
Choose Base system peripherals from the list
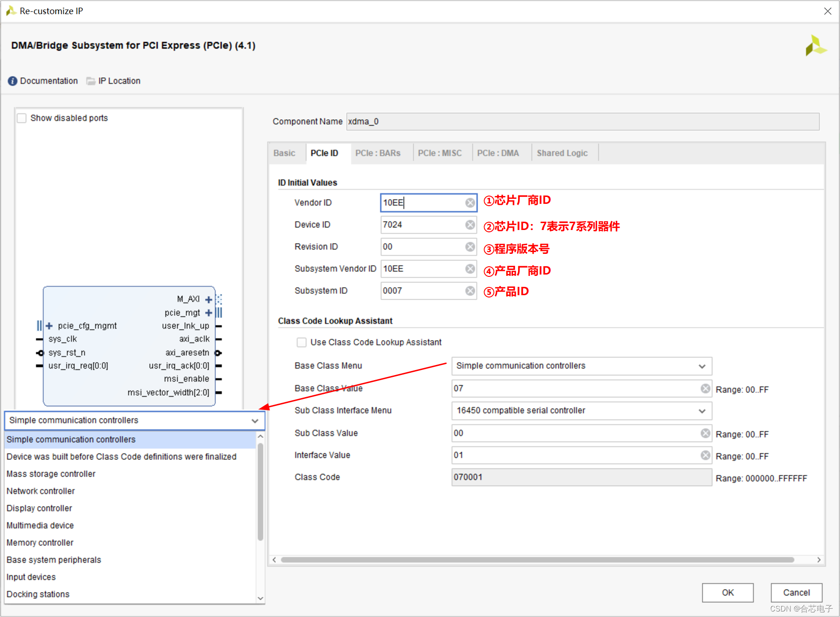130,560
